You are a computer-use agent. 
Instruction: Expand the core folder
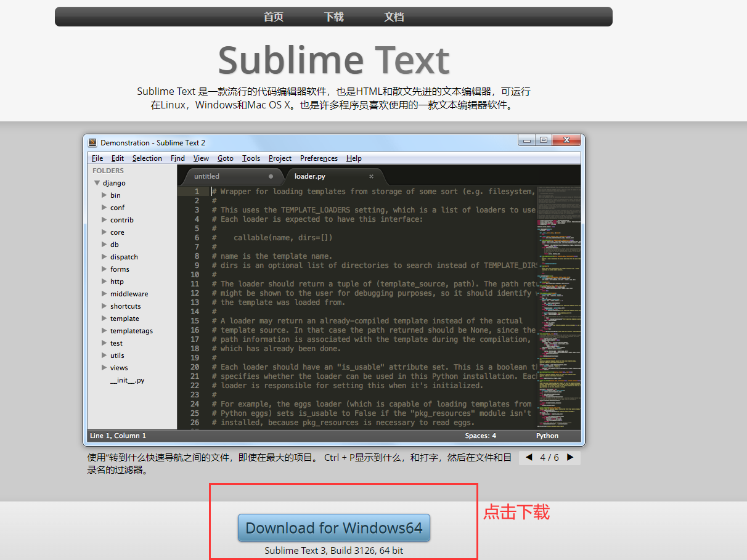click(x=104, y=232)
